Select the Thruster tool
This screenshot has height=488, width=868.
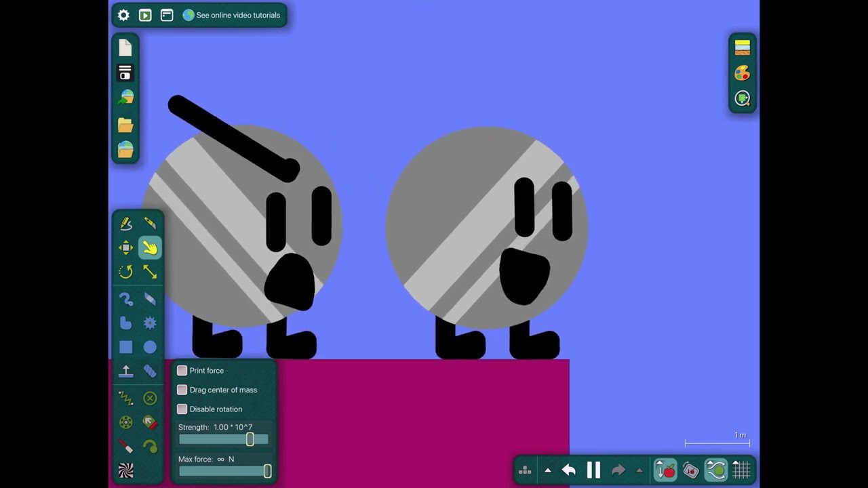pyautogui.click(x=150, y=423)
